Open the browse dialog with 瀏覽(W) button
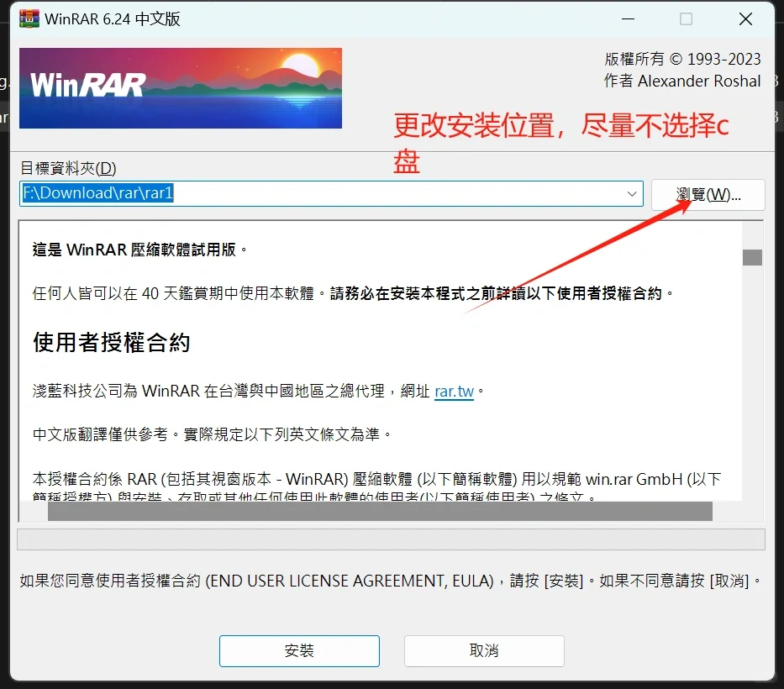Image resolution: width=784 pixels, height=689 pixels. coord(708,194)
